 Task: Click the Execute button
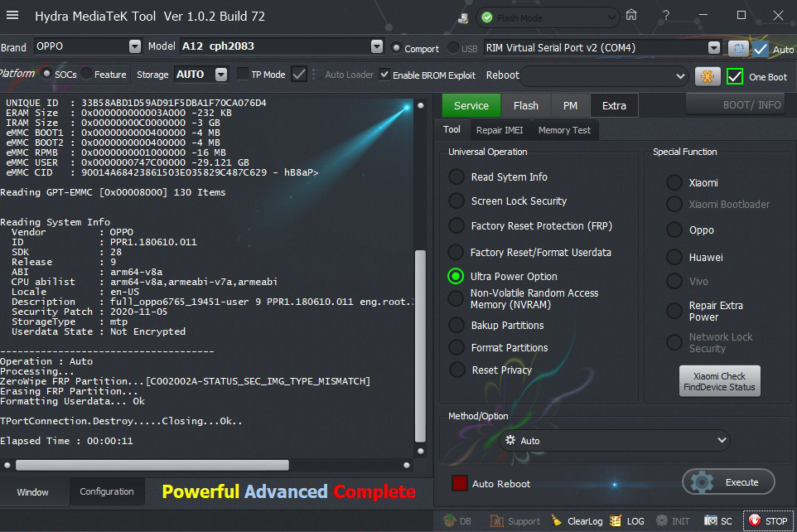728,482
